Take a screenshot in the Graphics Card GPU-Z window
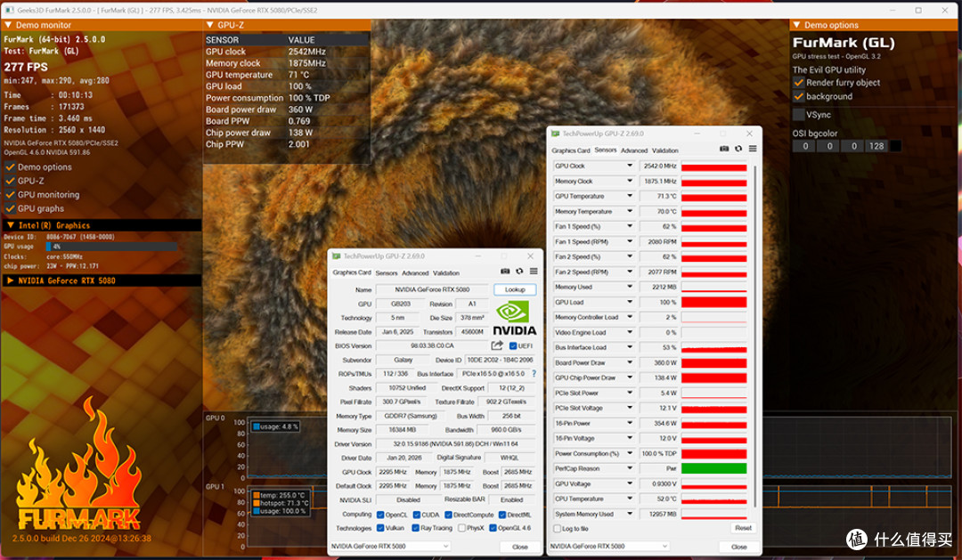The width and height of the screenshot is (962, 560). pos(505,272)
